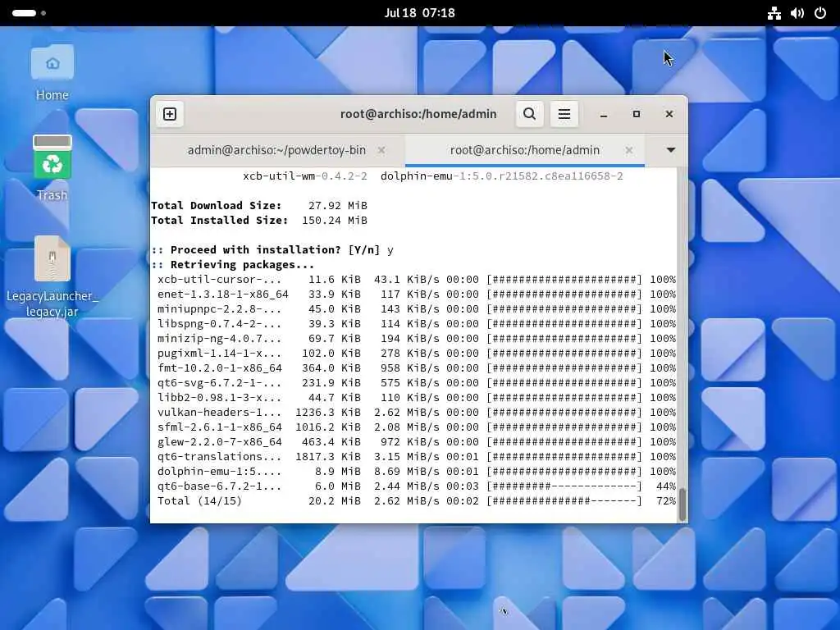The height and width of the screenshot is (630, 840).
Task: Open a new terminal tab
Action: coord(170,114)
